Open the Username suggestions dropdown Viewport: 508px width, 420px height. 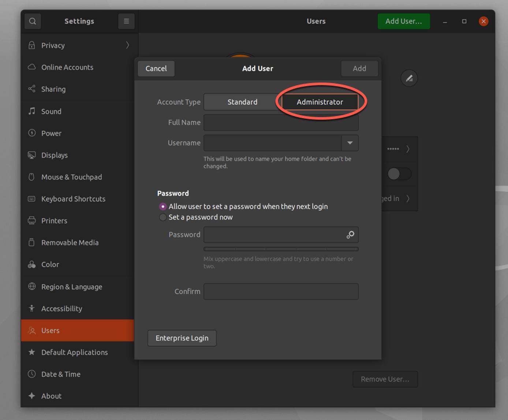(350, 143)
